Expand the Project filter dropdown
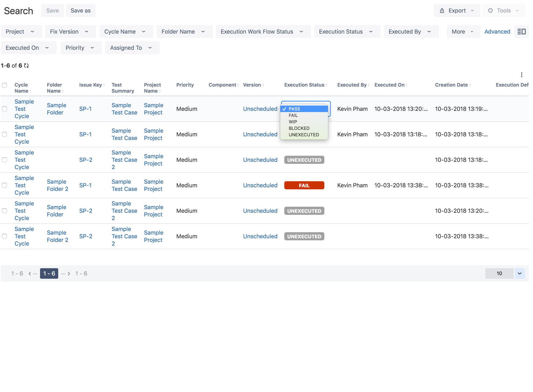The height and width of the screenshot is (392, 533). [x=21, y=32]
